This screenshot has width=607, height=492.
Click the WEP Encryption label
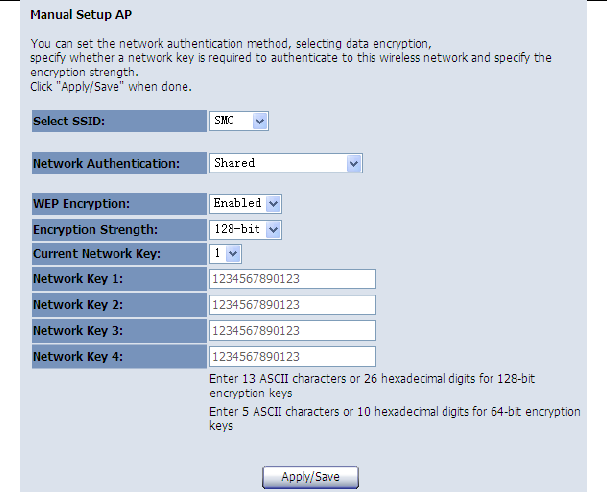click(x=82, y=203)
